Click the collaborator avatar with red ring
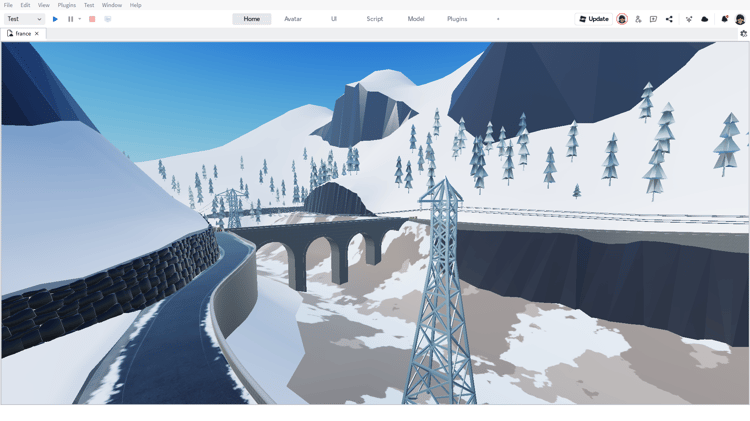The image size is (750, 421). [x=622, y=19]
